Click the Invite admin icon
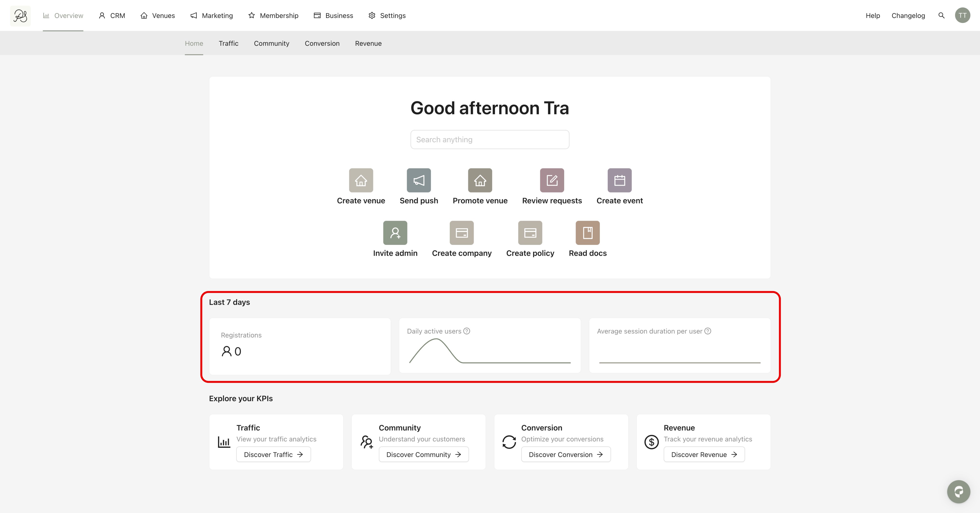The width and height of the screenshot is (980, 513). tap(395, 233)
